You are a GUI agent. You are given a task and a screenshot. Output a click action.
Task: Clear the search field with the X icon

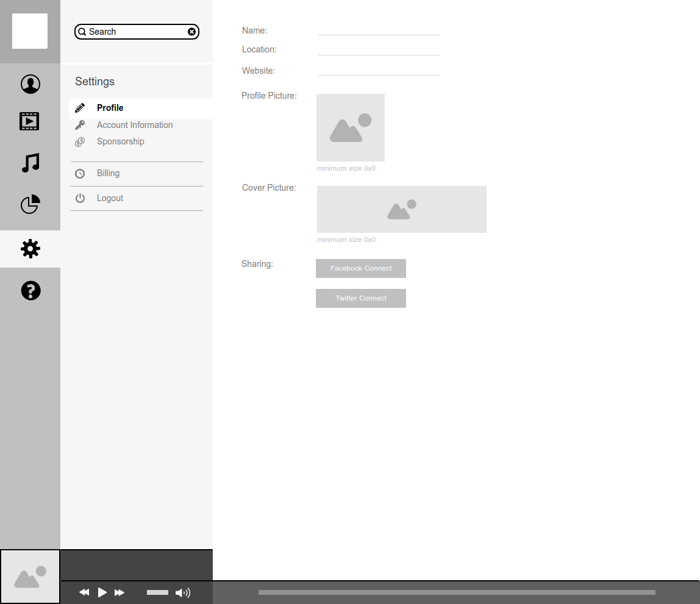[191, 32]
